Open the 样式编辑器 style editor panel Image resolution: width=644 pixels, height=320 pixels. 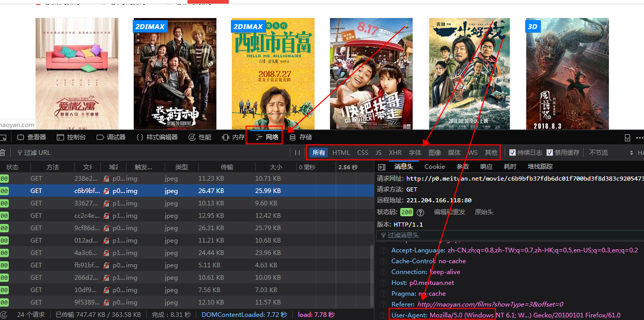[x=157, y=137]
